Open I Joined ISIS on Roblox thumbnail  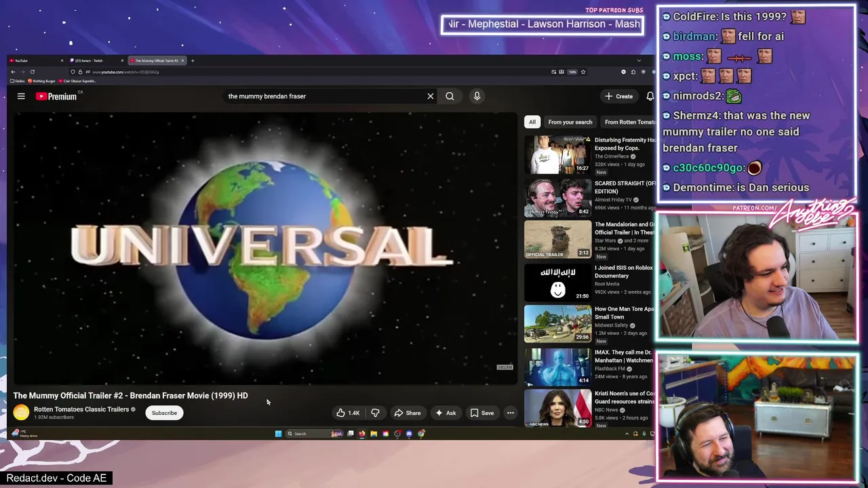(x=557, y=282)
